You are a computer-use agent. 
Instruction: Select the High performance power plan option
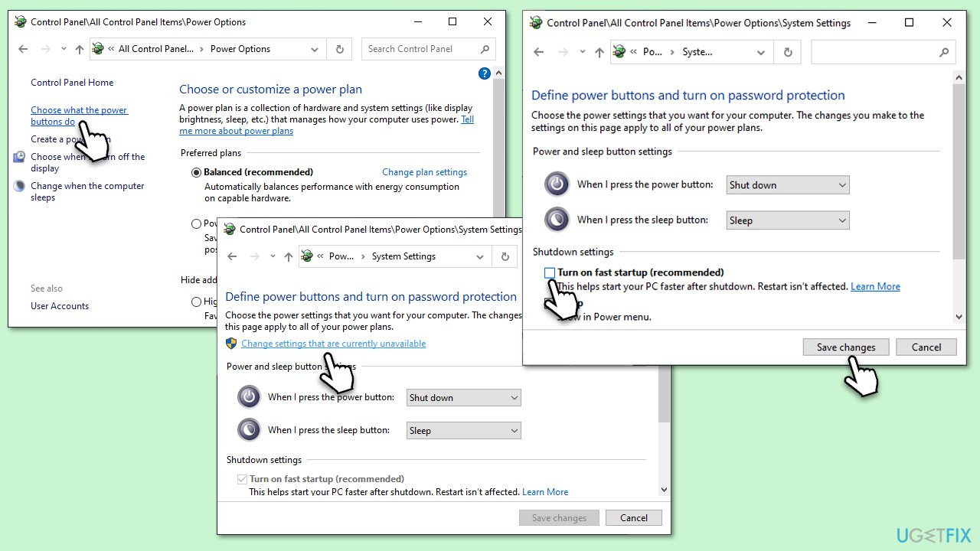pyautogui.click(x=197, y=302)
